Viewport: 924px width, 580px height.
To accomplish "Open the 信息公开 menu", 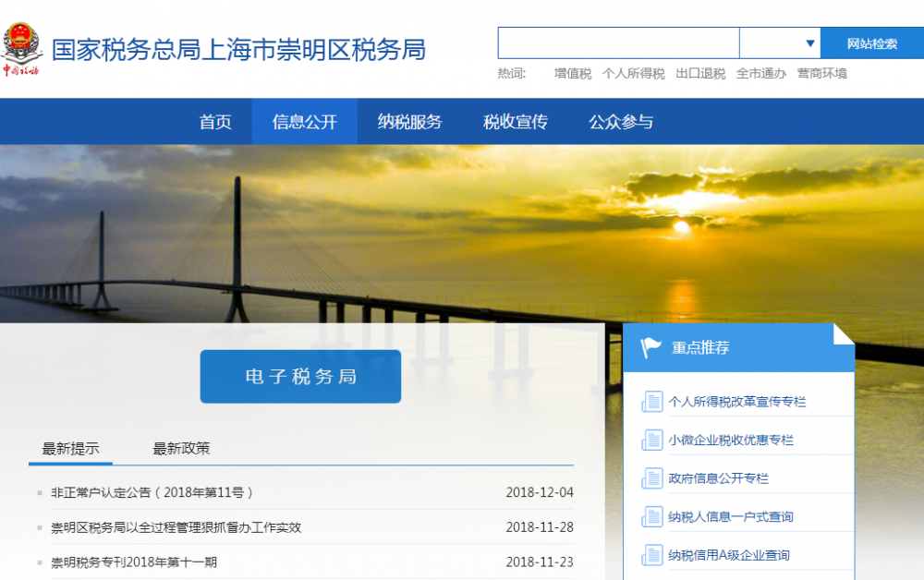I will [x=304, y=121].
